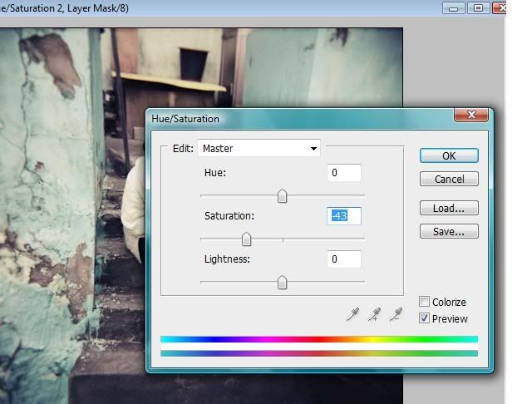Enable the Colorize checkbox
The height and width of the screenshot is (404, 532).
[x=424, y=301]
